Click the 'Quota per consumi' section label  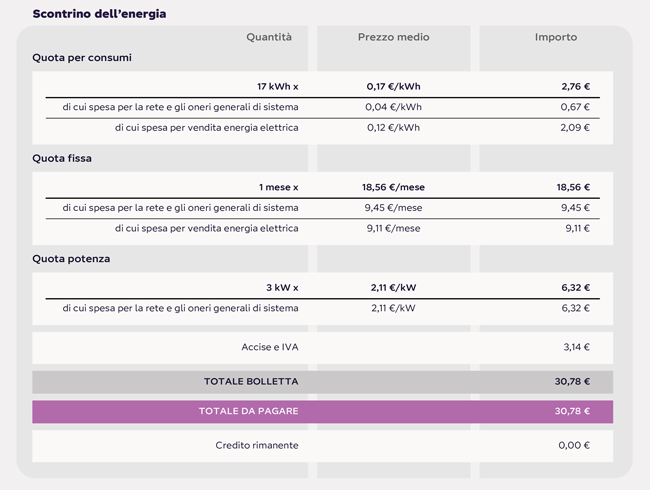pyautogui.click(x=82, y=58)
